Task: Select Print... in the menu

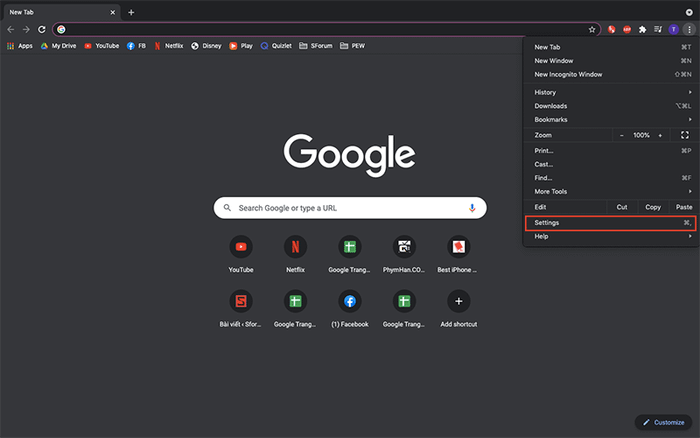Action: (x=611, y=150)
